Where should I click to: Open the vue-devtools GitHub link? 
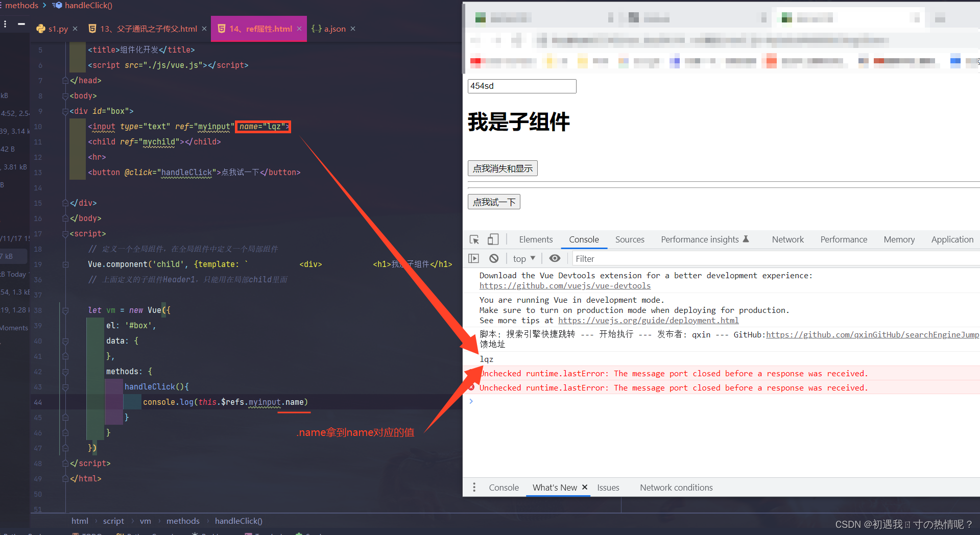tap(565, 286)
